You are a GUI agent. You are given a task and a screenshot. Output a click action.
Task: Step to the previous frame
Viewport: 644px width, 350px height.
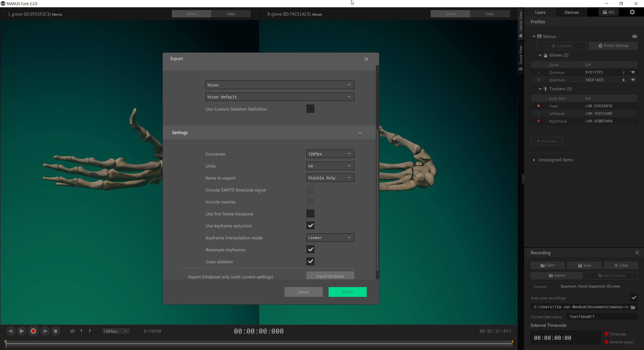coord(11,331)
